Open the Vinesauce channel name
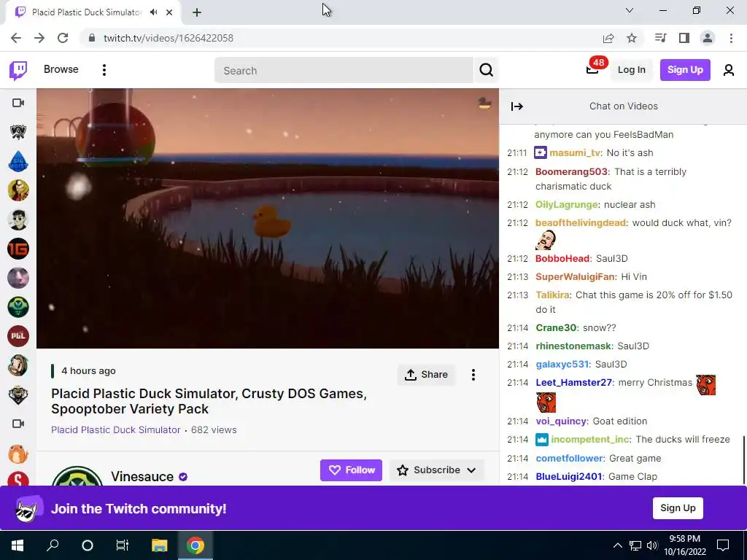This screenshot has height=560, width=747. (142, 476)
